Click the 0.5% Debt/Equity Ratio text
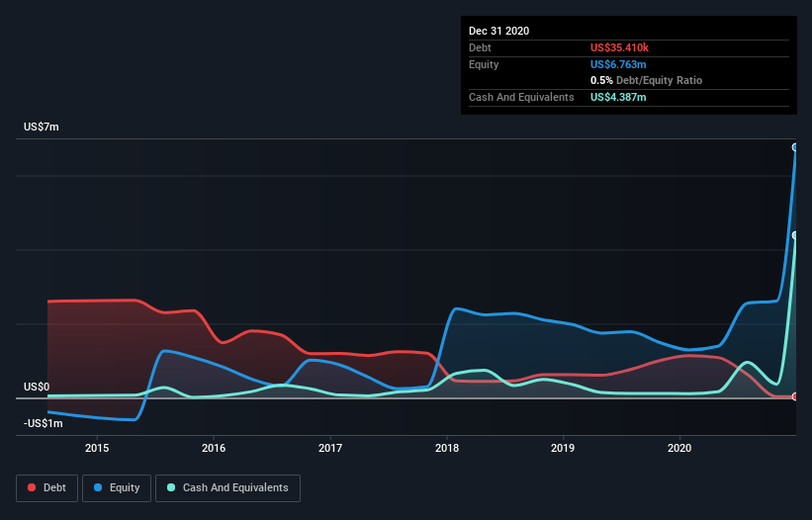Image resolution: width=812 pixels, height=520 pixels. click(646, 81)
